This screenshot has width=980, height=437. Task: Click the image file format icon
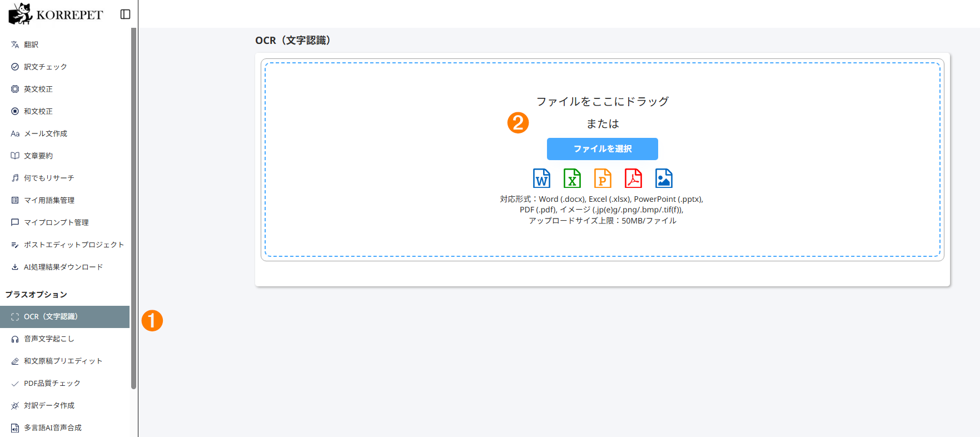click(664, 178)
